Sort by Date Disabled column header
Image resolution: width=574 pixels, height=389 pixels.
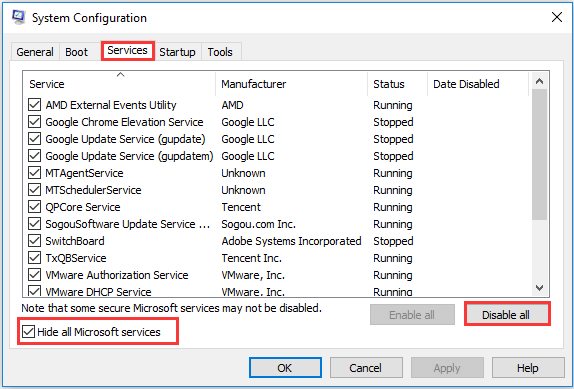478,84
